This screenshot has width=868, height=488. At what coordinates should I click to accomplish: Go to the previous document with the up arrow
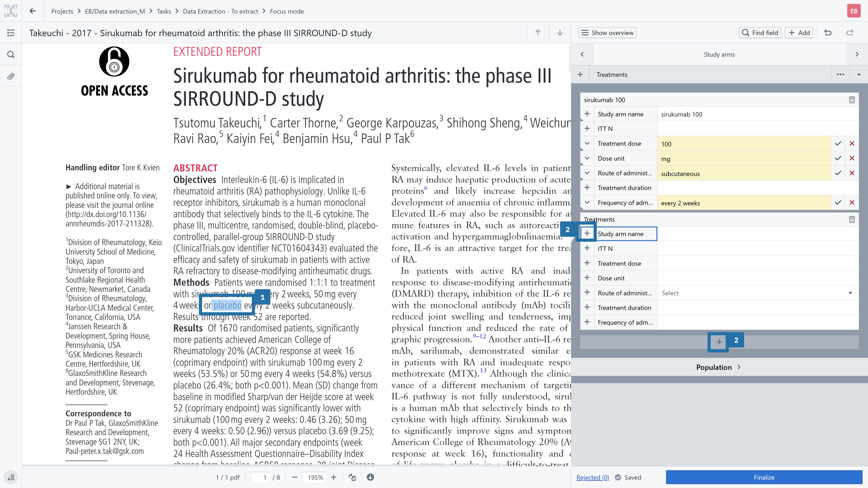click(538, 33)
